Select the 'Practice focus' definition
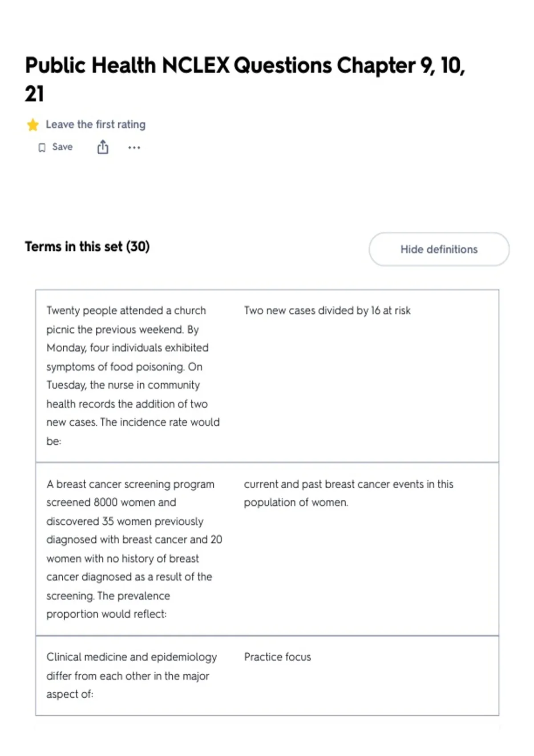This screenshot has height=756, width=534. 277,657
